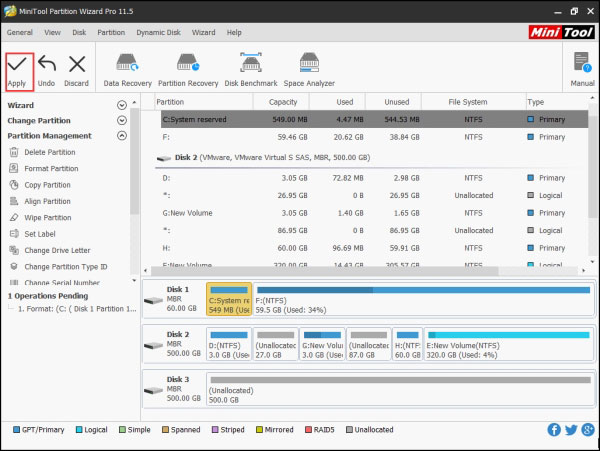This screenshot has width=600, height=451.
Task: Expand the Change Partition section chevron
Action: 122,120
